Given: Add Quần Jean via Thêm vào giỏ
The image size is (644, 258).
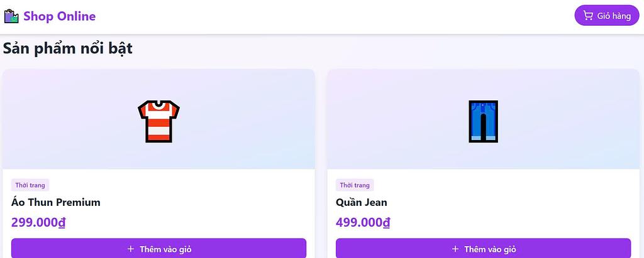Looking at the screenshot, I should pos(483,249).
